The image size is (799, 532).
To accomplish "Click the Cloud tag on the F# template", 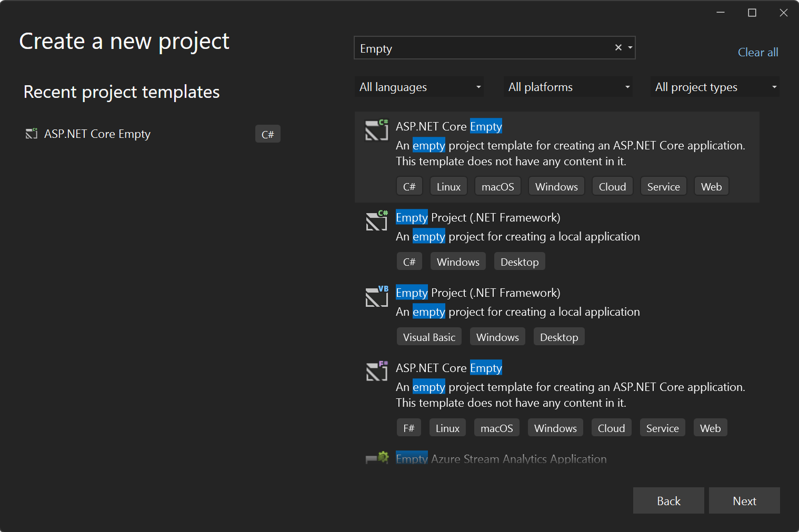I will click(612, 428).
